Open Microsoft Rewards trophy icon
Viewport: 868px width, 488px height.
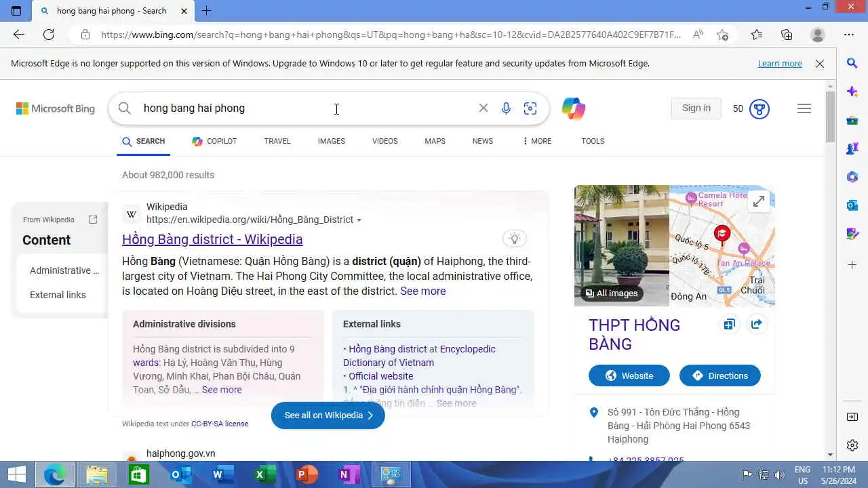pyautogui.click(x=759, y=108)
